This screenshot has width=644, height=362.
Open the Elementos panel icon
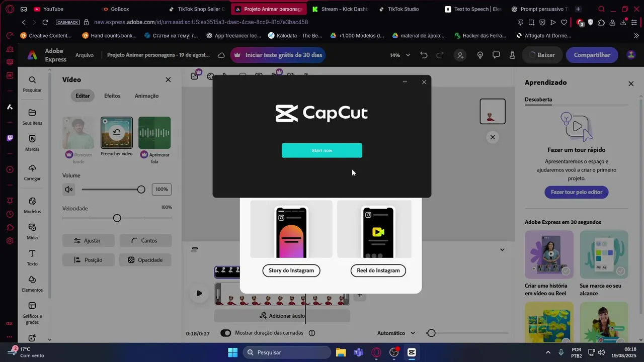tap(32, 284)
